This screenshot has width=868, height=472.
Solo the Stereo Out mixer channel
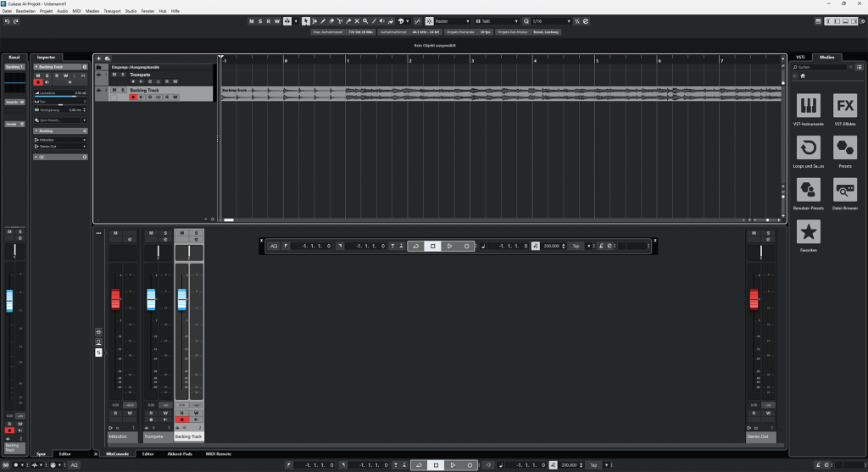tap(768, 233)
